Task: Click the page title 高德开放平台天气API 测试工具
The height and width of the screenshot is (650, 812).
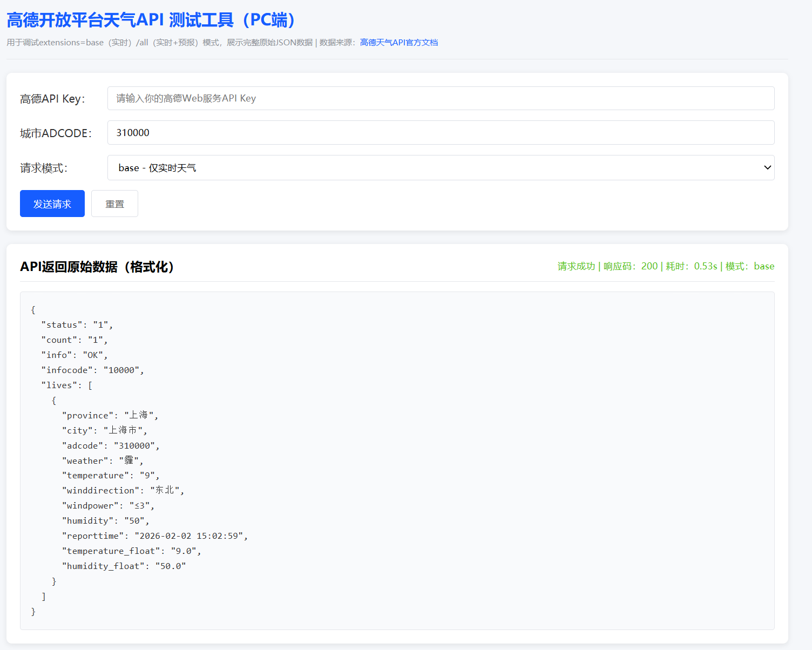Action: tap(151, 20)
